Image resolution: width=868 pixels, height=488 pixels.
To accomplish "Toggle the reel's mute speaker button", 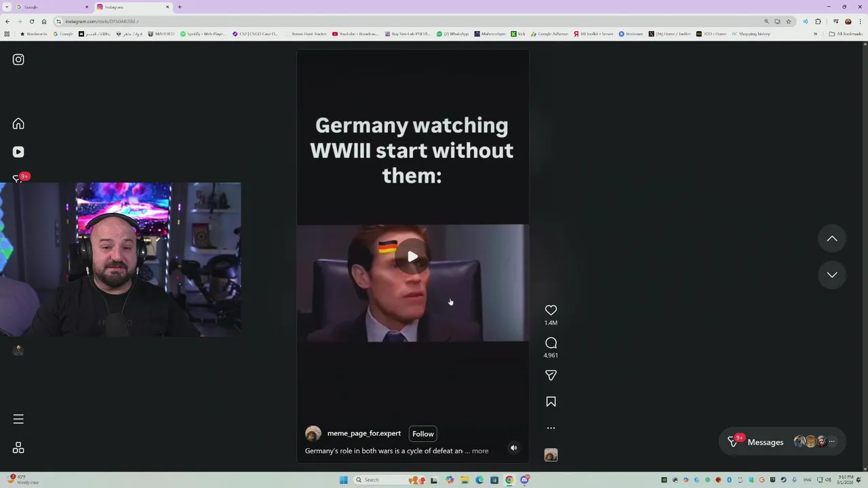I will (513, 447).
